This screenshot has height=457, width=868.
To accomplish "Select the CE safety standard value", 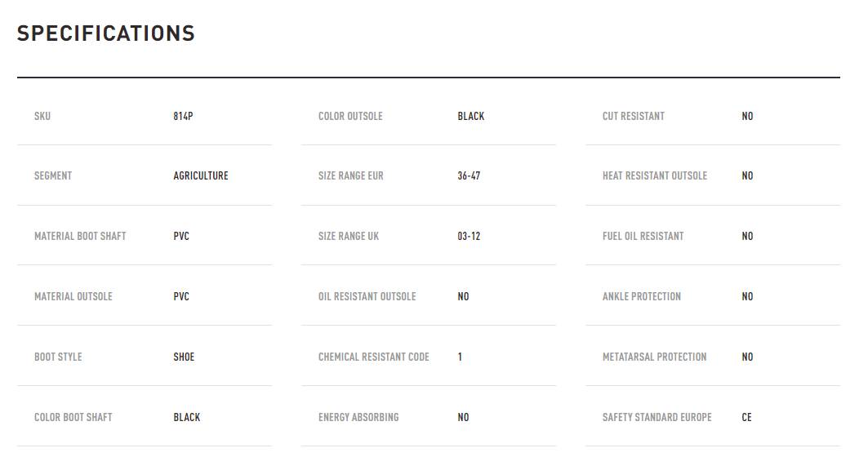I will [747, 417].
